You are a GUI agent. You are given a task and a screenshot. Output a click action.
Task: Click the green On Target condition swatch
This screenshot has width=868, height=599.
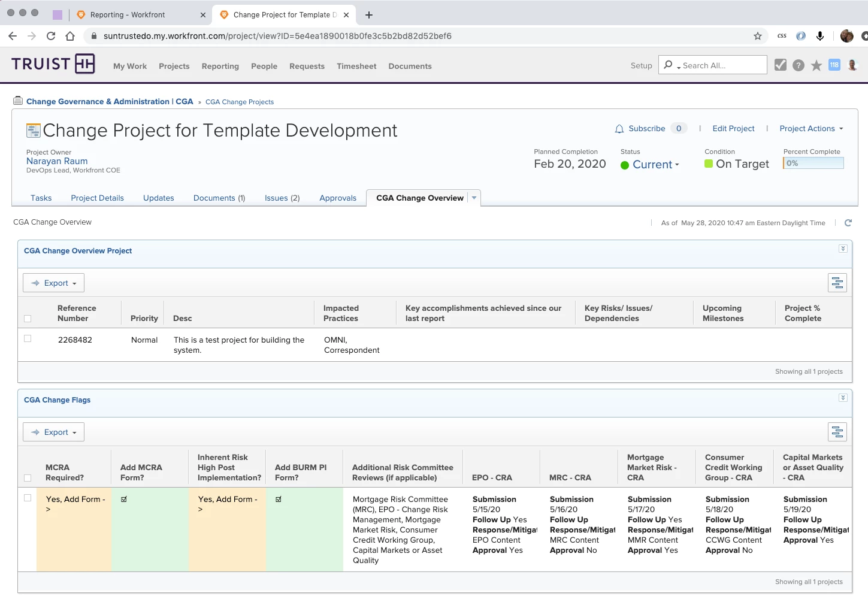(x=709, y=164)
